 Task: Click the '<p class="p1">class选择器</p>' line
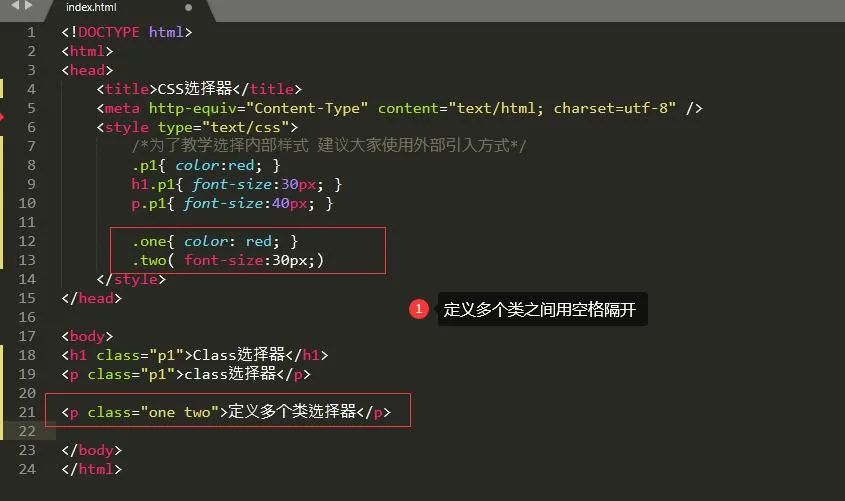(x=186, y=374)
